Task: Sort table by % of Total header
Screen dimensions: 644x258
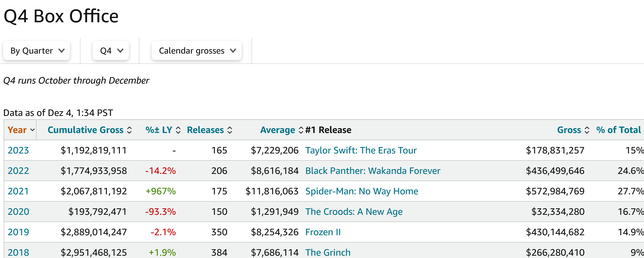Action: point(618,130)
